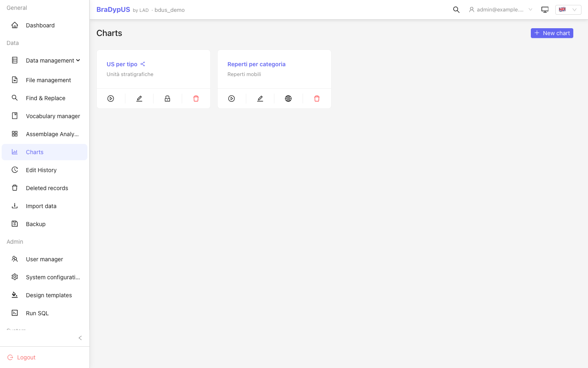
Task: Open Edit History
Action: (45, 170)
